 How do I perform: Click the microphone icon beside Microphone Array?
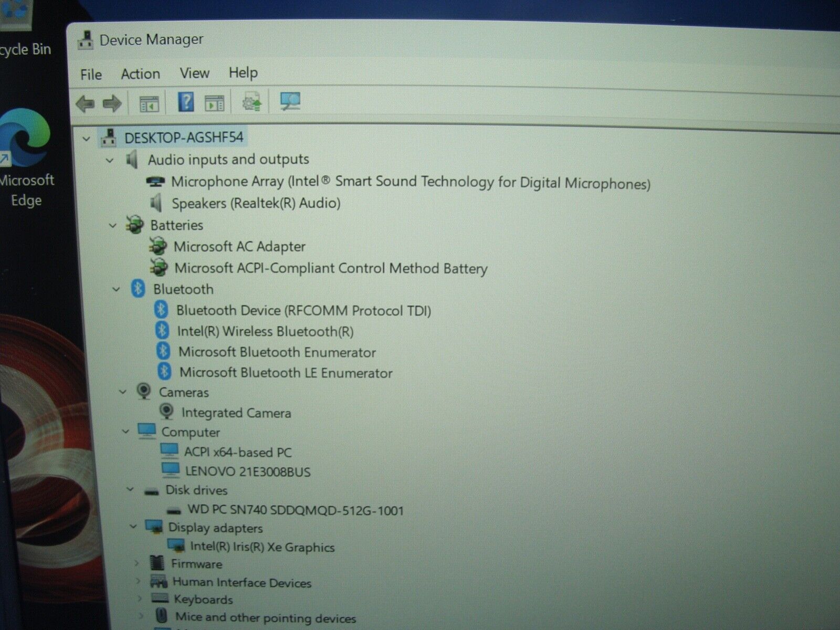pos(155,182)
